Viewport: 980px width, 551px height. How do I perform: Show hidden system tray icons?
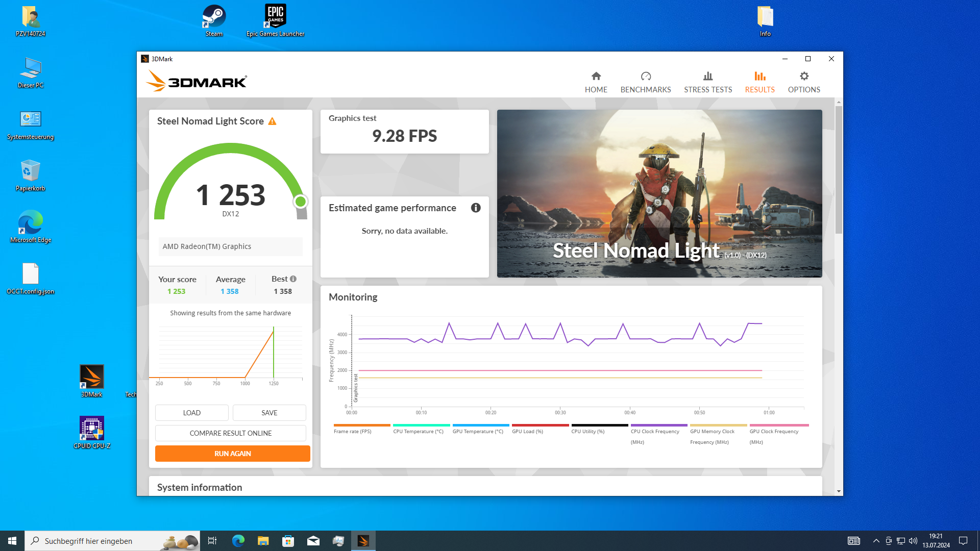[x=876, y=541]
